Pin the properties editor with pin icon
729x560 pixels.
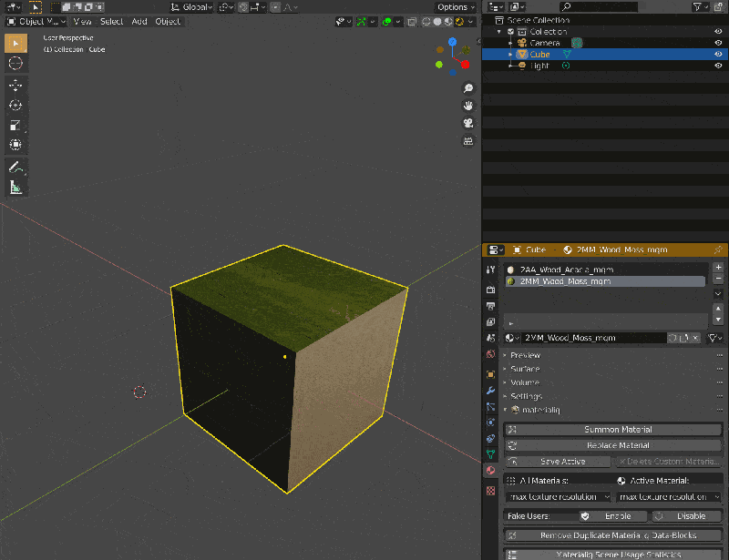click(718, 250)
